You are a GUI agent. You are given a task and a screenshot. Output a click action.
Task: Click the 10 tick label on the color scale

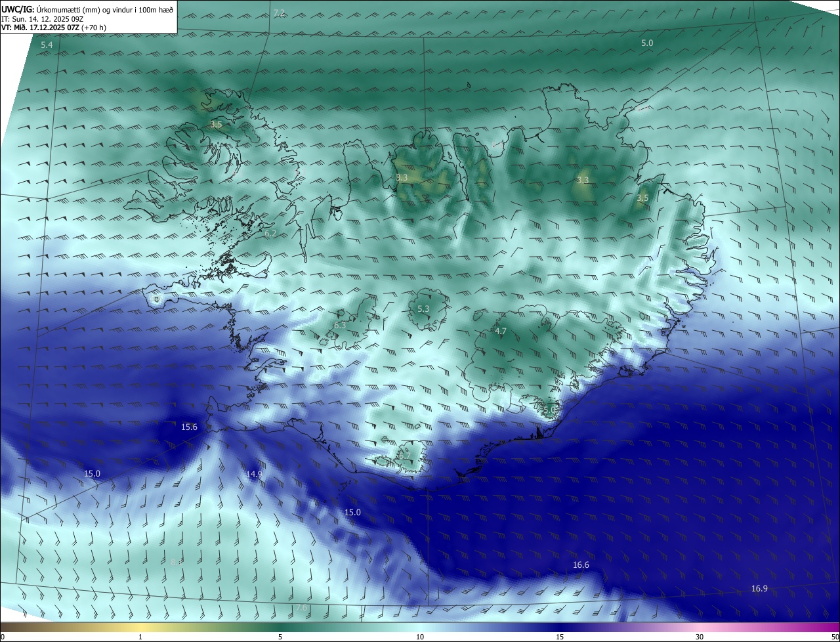pos(420,637)
